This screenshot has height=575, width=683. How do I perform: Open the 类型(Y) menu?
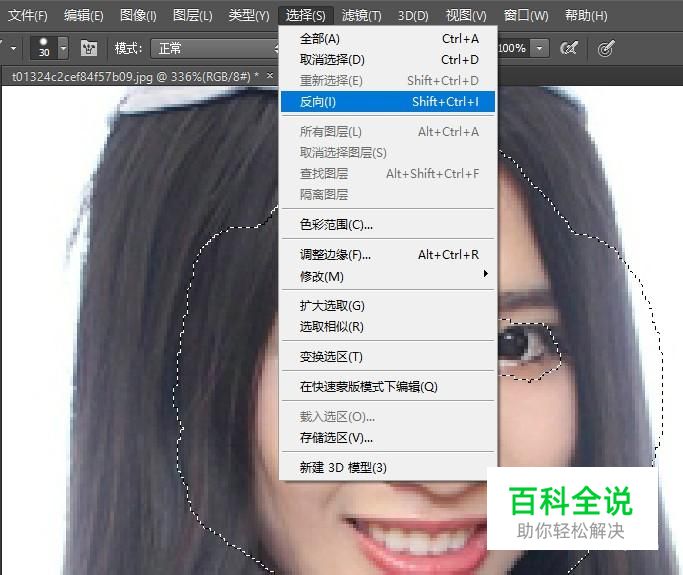(249, 16)
